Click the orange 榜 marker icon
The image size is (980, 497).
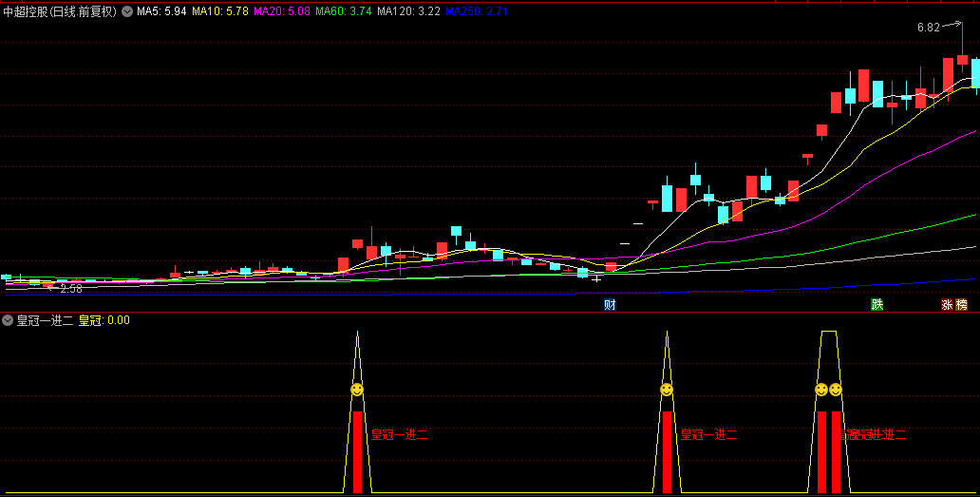962,305
